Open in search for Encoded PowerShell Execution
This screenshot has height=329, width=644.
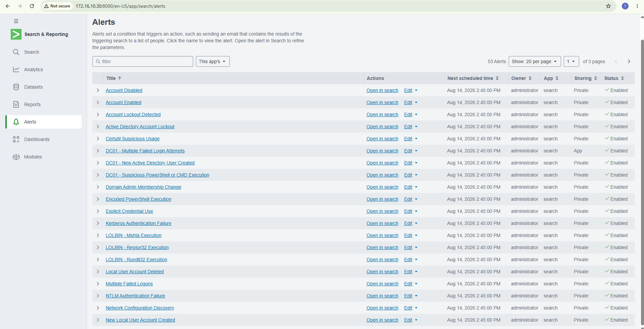point(382,199)
